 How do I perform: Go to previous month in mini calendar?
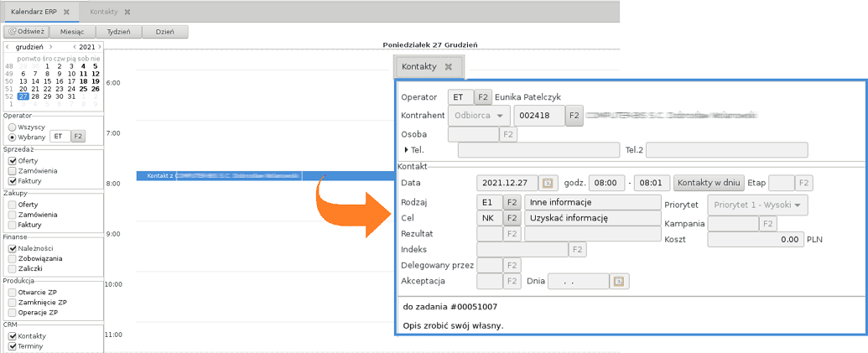8,47
